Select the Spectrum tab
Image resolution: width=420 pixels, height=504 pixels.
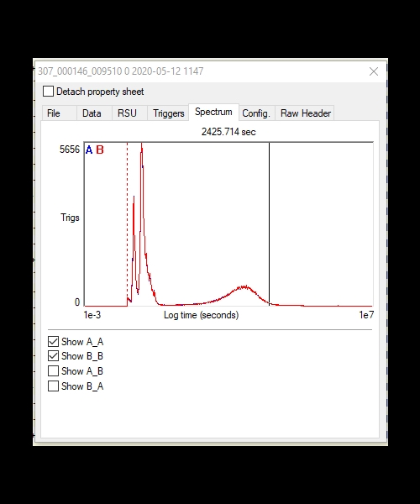pyautogui.click(x=213, y=112)
